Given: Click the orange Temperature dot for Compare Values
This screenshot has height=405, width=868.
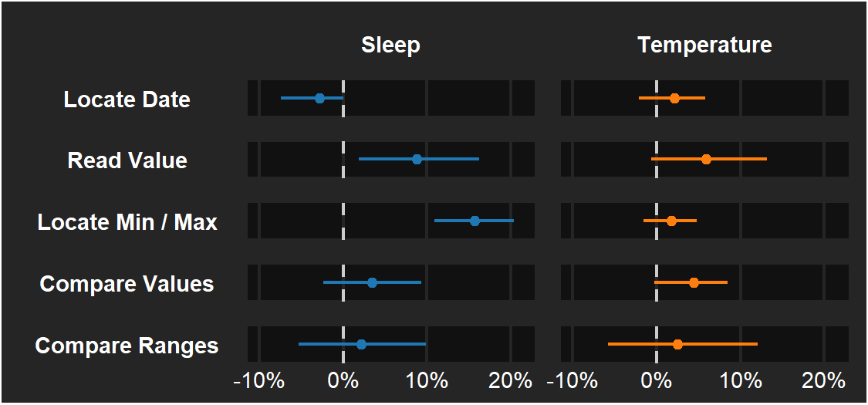Looking at the screenshot, I should (694, 282).
